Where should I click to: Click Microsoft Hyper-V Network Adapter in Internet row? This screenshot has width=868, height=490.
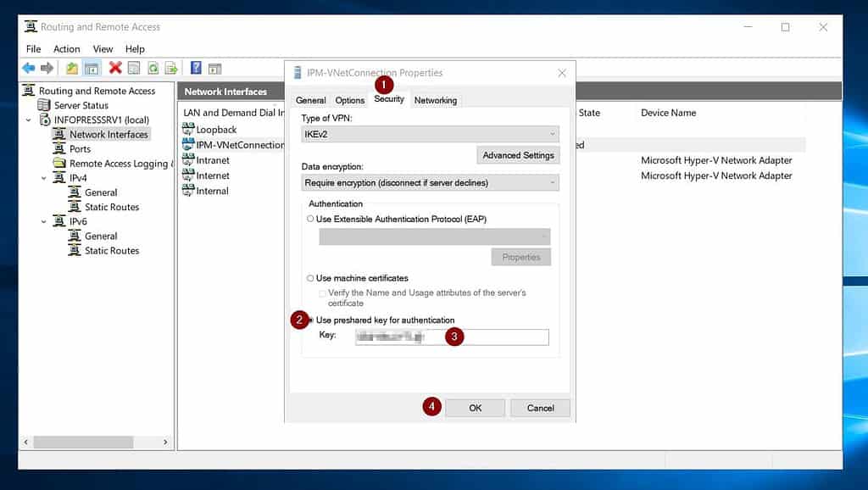tap(716, 175)
